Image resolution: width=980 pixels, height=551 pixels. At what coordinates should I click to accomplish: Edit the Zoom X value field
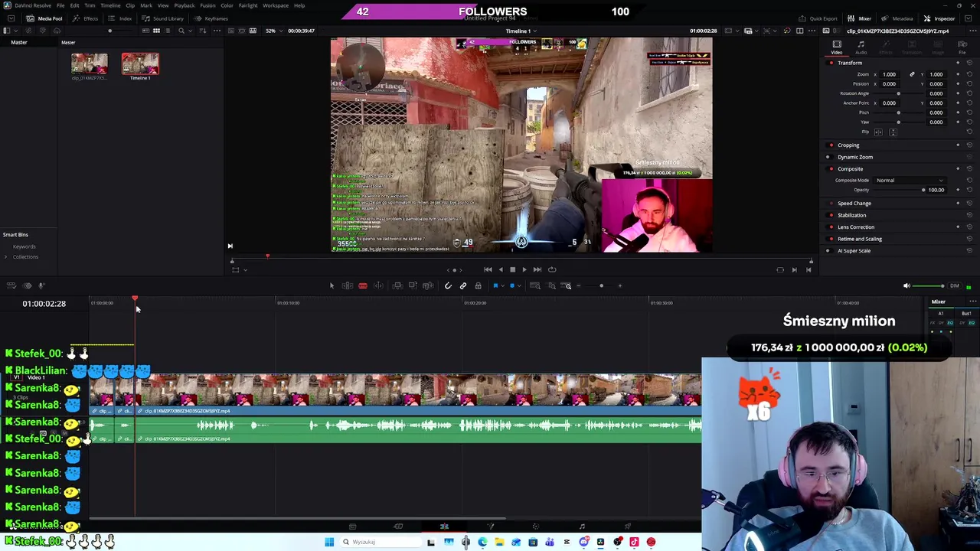pos(890,74)
